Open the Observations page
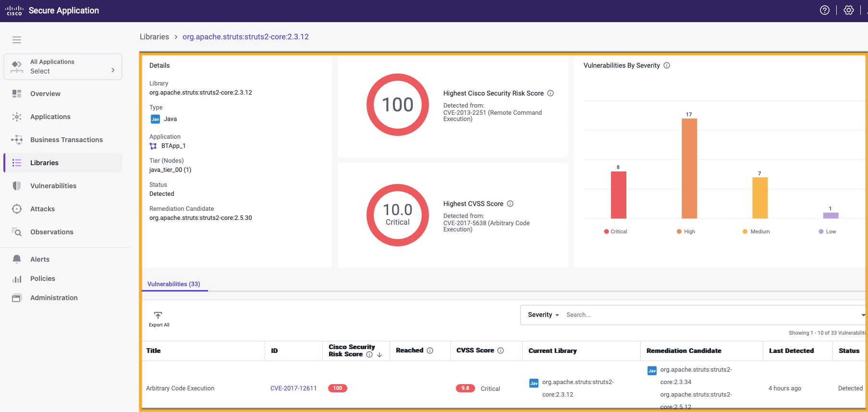The width and height of the screenshot is (868, 412). (52, 232)
